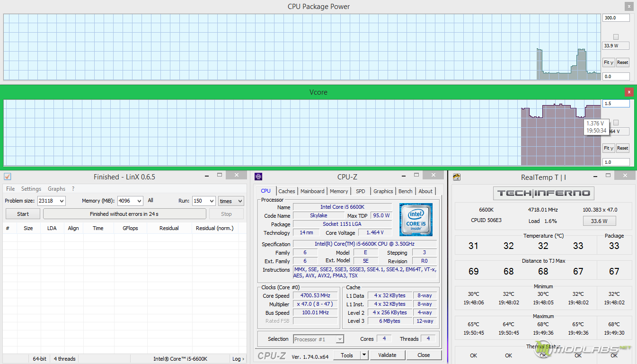This screenshot has height=364, width=637.
Task: Click '4718.01 MHz' in RealTemp
Action: tap(543, 210)
